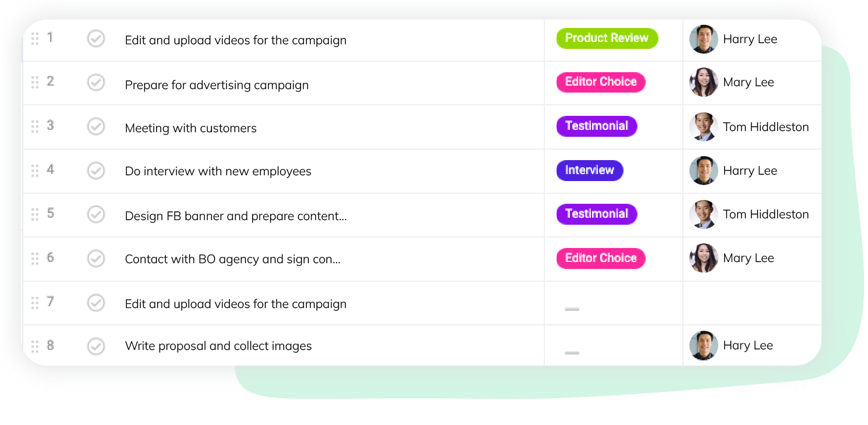
Task: Mark 'Meeting with customers' task as complete
Action: click(96, 126)
